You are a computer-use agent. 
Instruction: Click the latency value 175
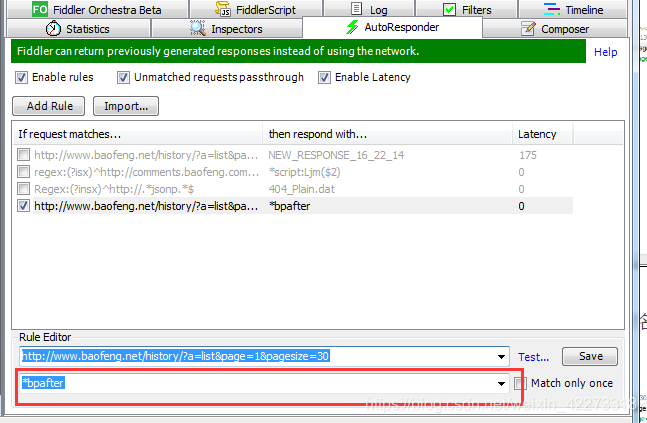coord(528,155)
